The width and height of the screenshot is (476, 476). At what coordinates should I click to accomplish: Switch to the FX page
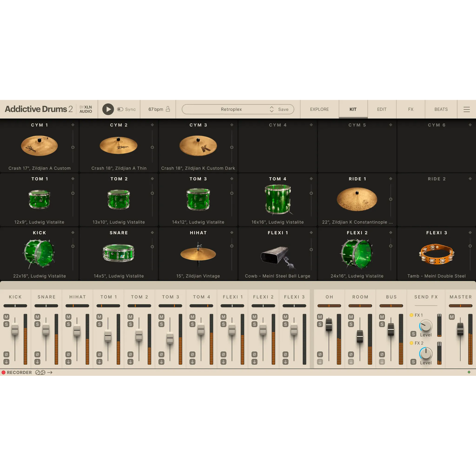[x=410, y=109]
